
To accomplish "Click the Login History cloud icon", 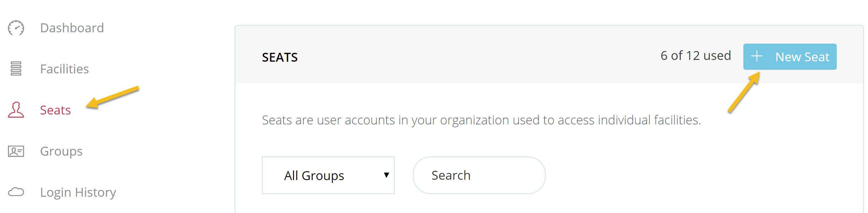I will [16, 192].
